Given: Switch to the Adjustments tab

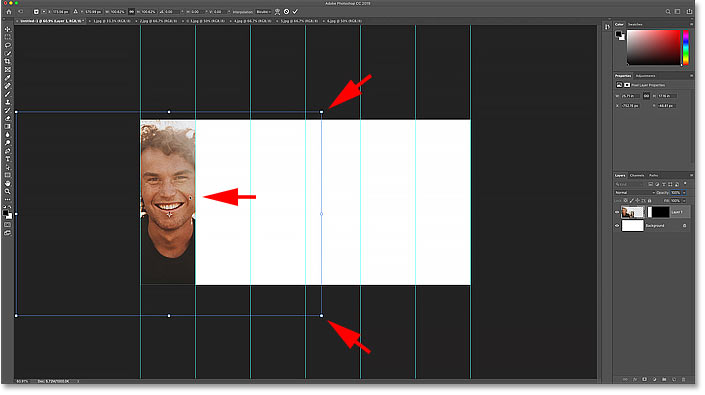Looking at the screenshot, I should [646, 75].
